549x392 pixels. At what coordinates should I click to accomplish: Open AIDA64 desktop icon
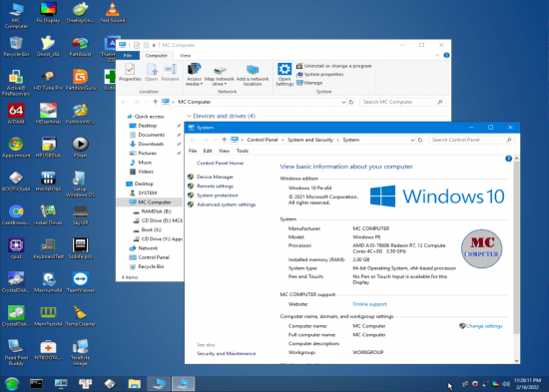(x=16, y=114)
